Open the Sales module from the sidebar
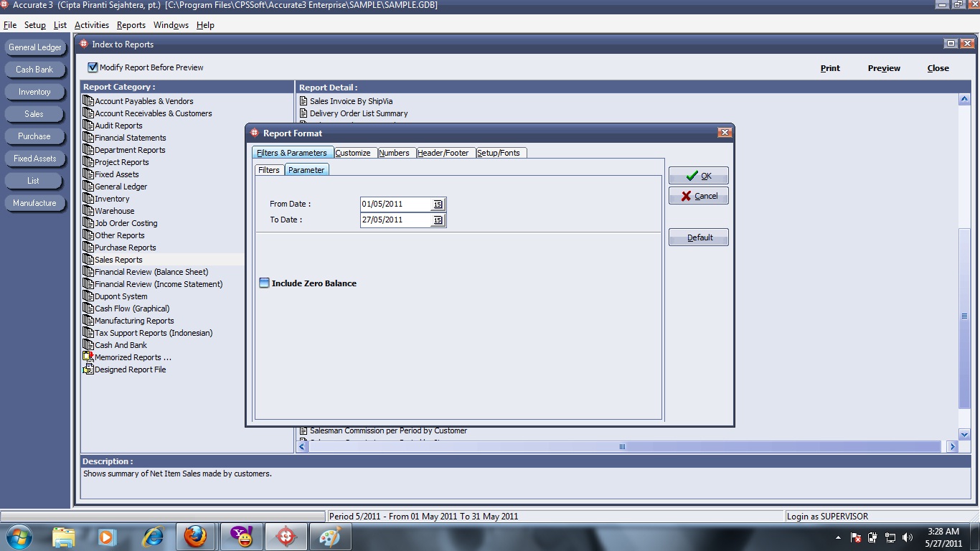This screenshot has height=551, width=980. point(35,113)
